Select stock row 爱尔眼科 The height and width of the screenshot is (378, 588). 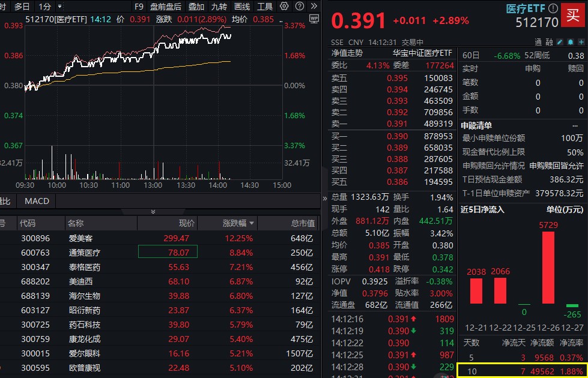[x=160, y=353]
